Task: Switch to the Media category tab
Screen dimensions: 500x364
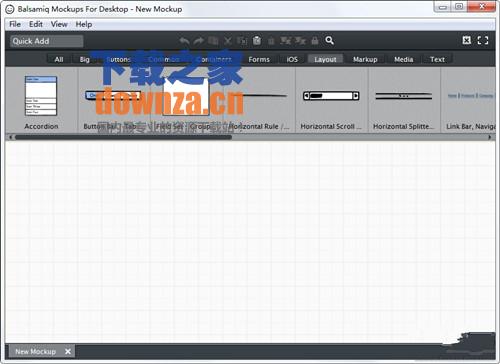Action: point(404,59)
